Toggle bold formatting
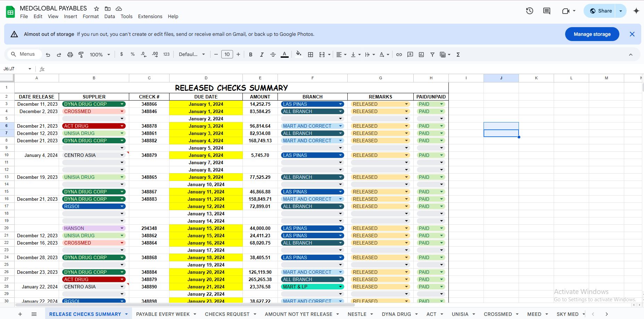644x319 pixels. pos(250,55)
